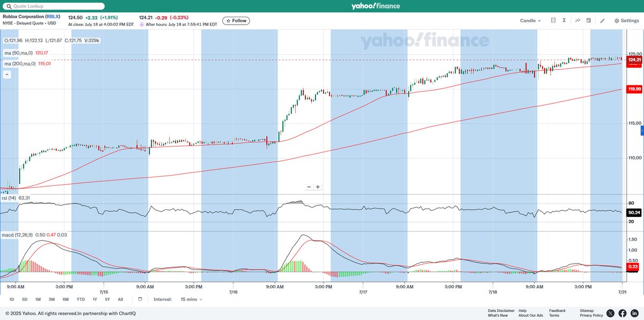Open the About Our Ads link

[531, 315]
